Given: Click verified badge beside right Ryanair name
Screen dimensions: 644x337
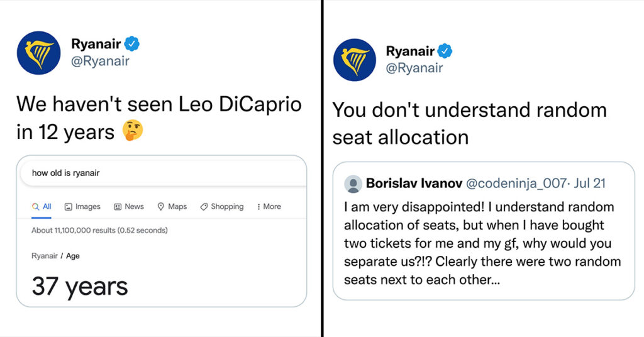Looking at the screenshot, I should (445, 51).
